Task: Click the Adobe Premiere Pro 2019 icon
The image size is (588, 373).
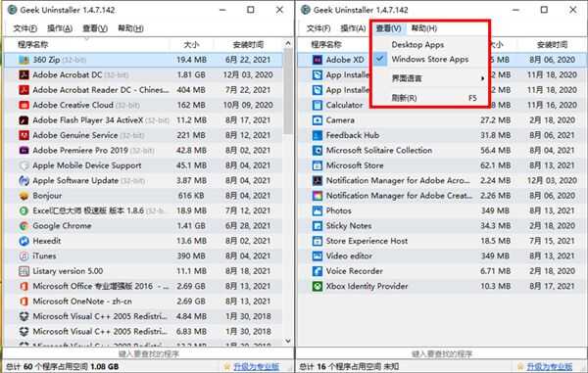Action: [x=24, y=151]
